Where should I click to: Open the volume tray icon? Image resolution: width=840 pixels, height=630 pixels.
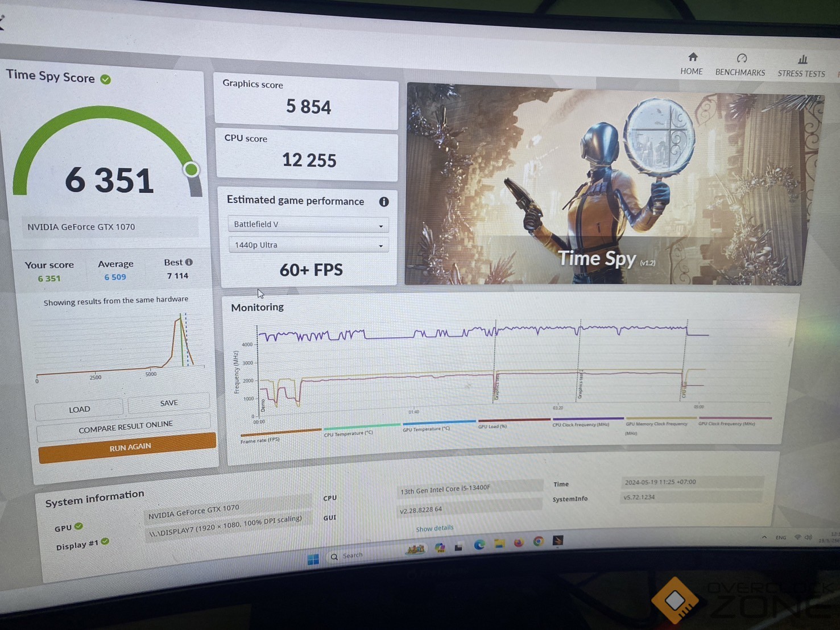tap(808, 537)
